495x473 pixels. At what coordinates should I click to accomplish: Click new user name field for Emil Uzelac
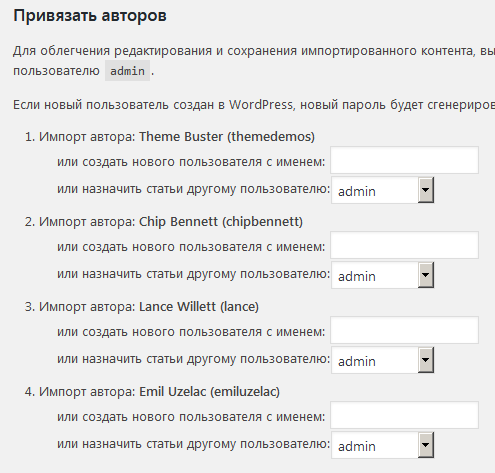404,415
